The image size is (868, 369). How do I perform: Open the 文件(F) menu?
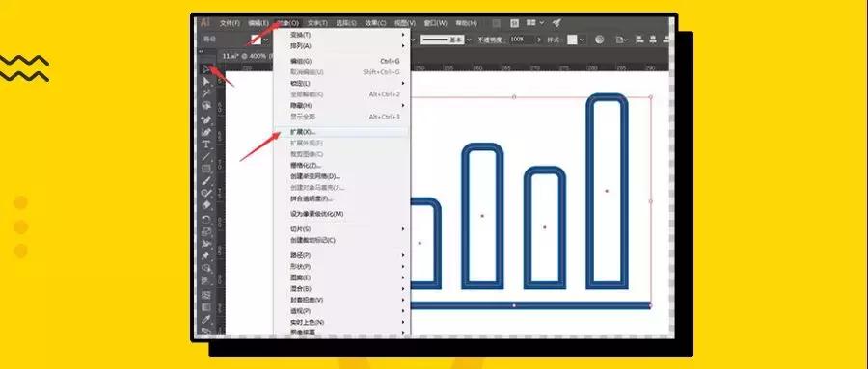230,23
